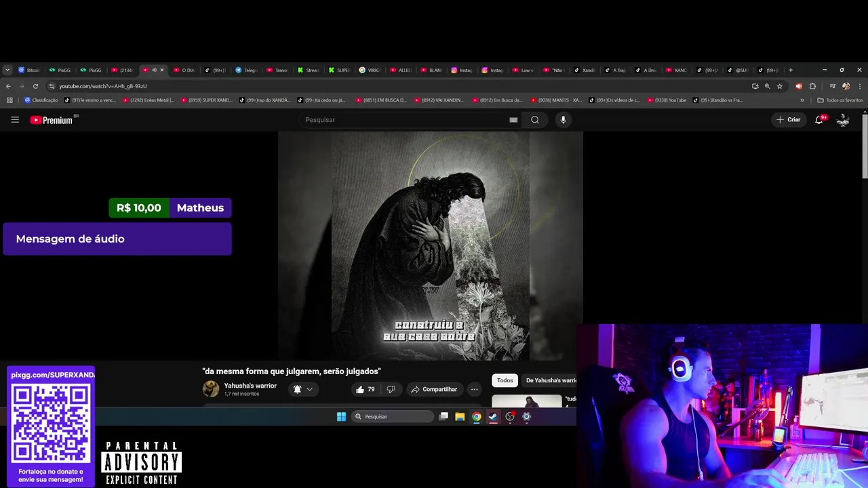Open the YouTube hamburger guide menu
This screenshot has width=868, height=488.
click(15, 120)
